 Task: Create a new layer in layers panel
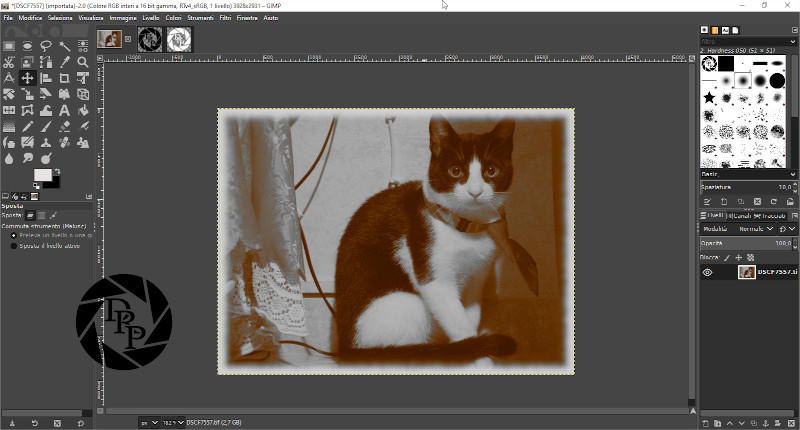click(x=706, y=423)
